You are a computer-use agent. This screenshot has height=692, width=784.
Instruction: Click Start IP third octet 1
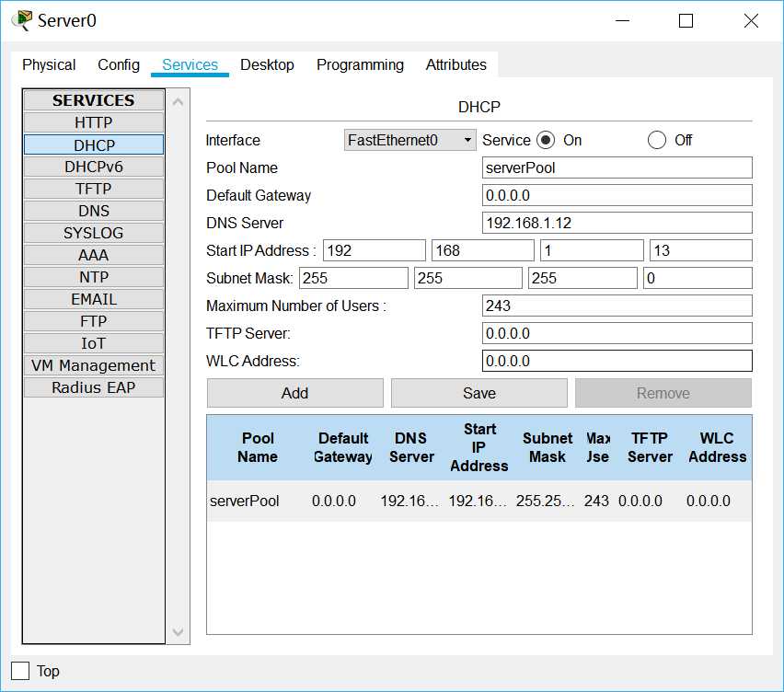pos(592,250)
